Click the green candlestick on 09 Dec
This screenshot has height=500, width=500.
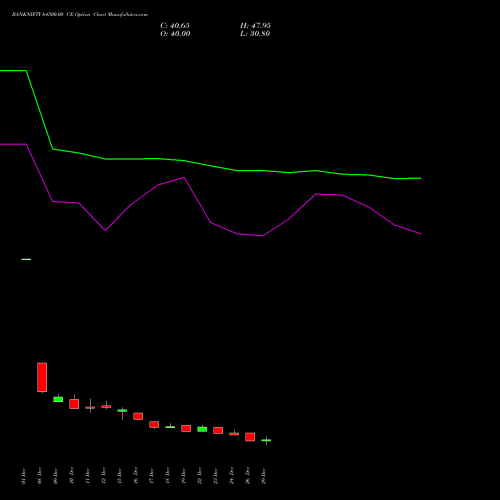click(x=58, y=399)
